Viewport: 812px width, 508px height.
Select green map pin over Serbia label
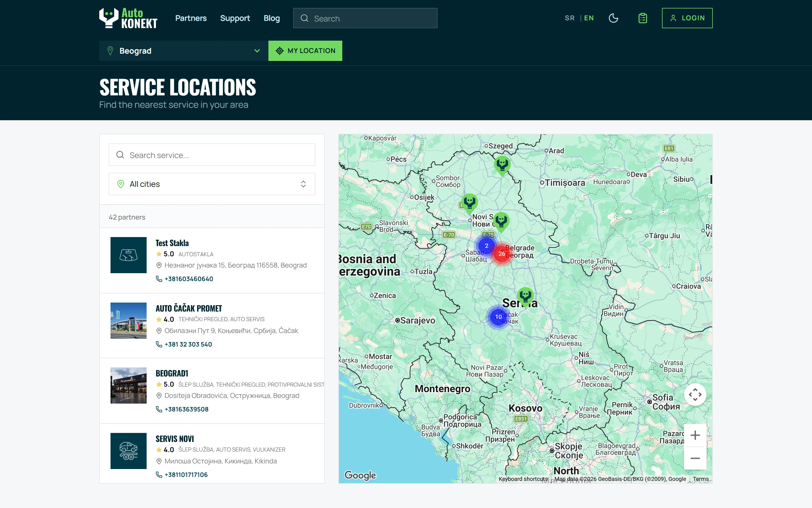526,297
